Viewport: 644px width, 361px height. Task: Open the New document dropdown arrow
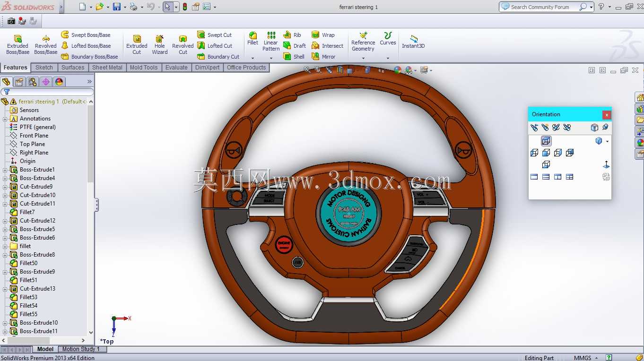91,7
